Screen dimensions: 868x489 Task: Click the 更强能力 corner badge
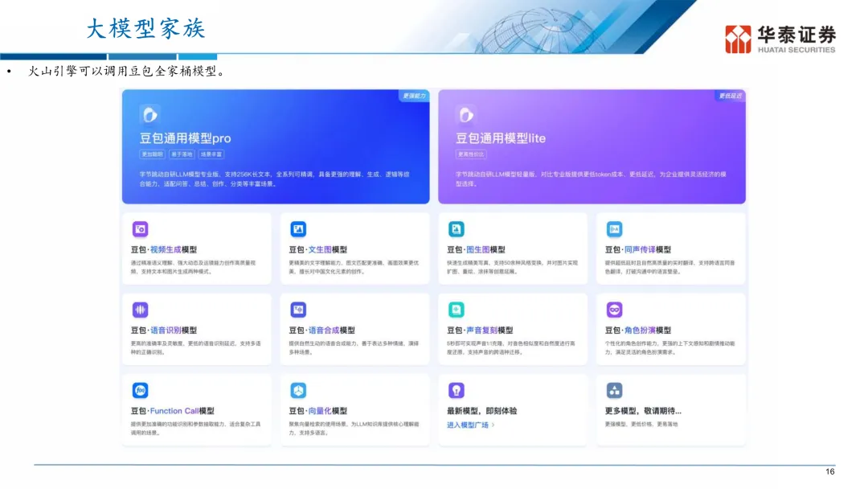414,96
